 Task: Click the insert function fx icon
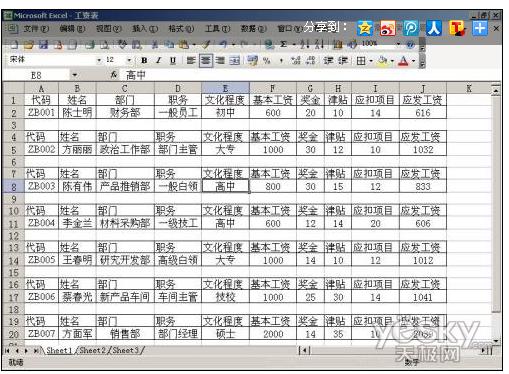tap(113, 75)
